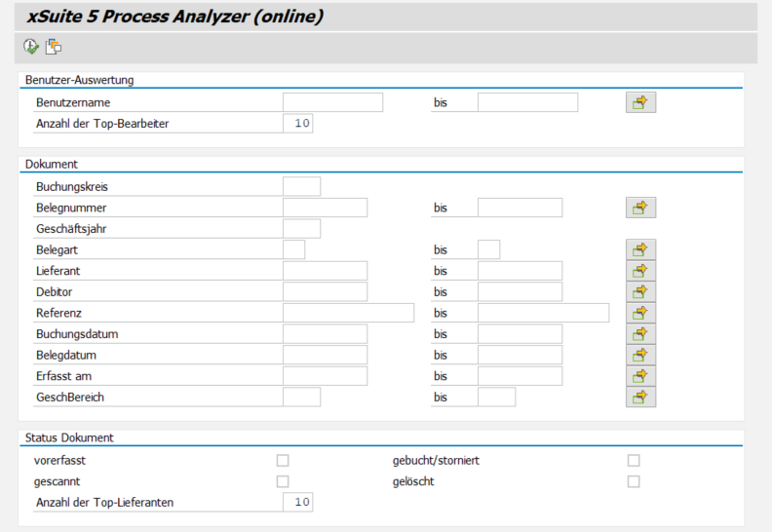The width and height of the screenshot is (772, 532).
Task: Select Anzahl der Top-Bearbeiter field
Action: [298, 124]
